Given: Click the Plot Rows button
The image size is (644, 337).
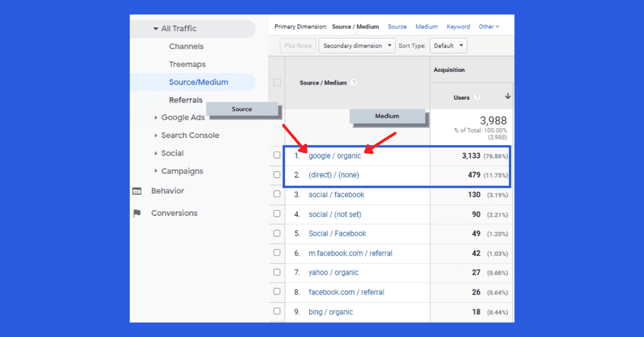Looking at the screenshot, I should coord(298,46).
